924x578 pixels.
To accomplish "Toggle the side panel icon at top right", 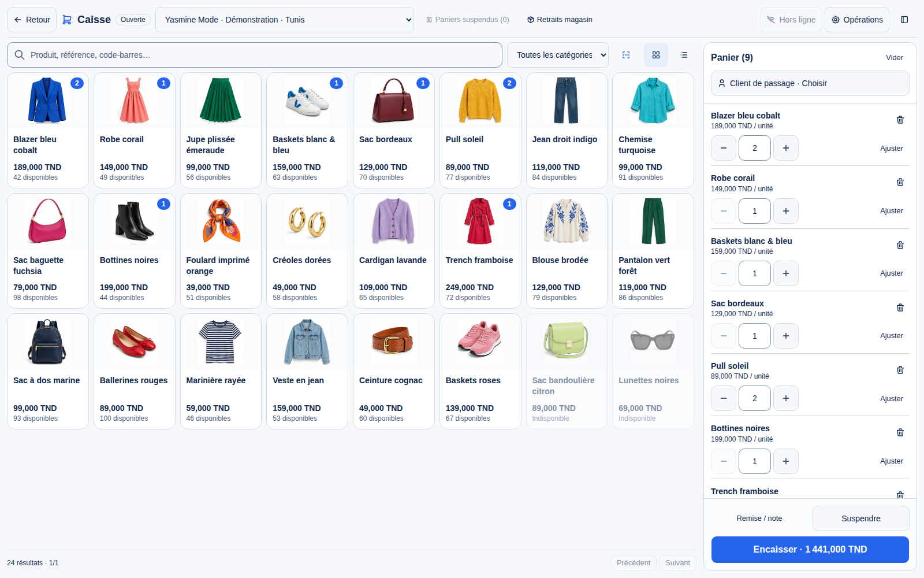I will tap(904, 20).
